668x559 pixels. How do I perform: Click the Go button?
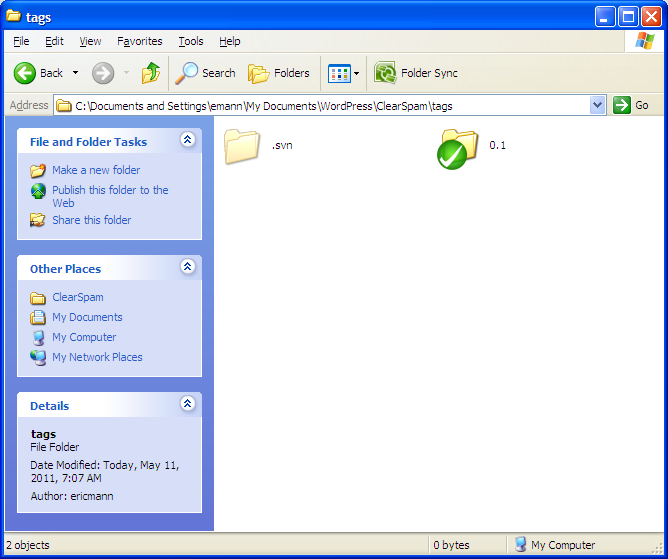coord(631,105)
